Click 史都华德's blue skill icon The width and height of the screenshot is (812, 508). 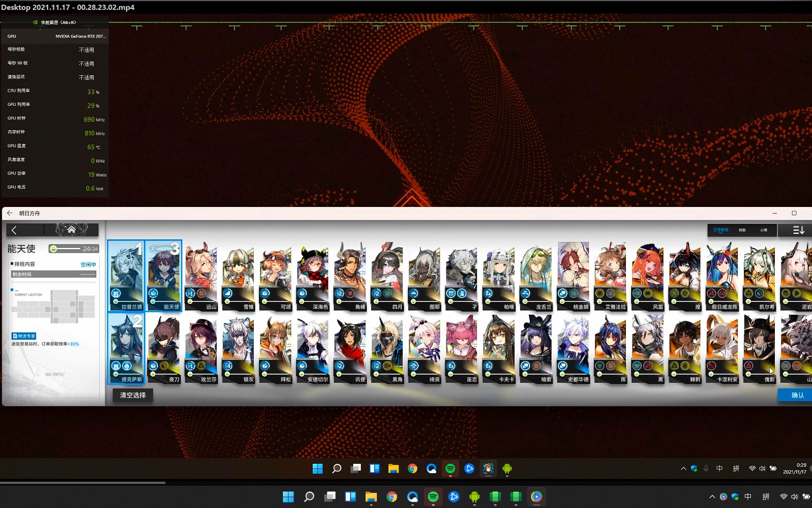562,366
